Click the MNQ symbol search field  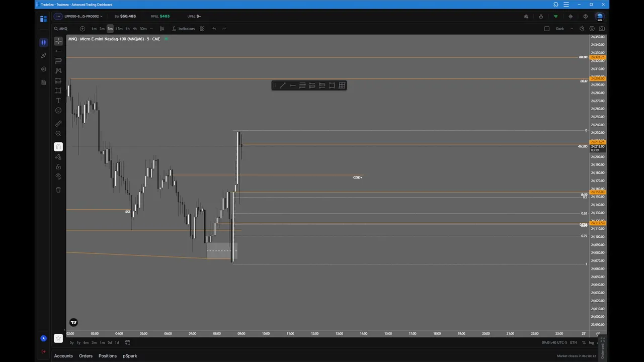[64, 29]
